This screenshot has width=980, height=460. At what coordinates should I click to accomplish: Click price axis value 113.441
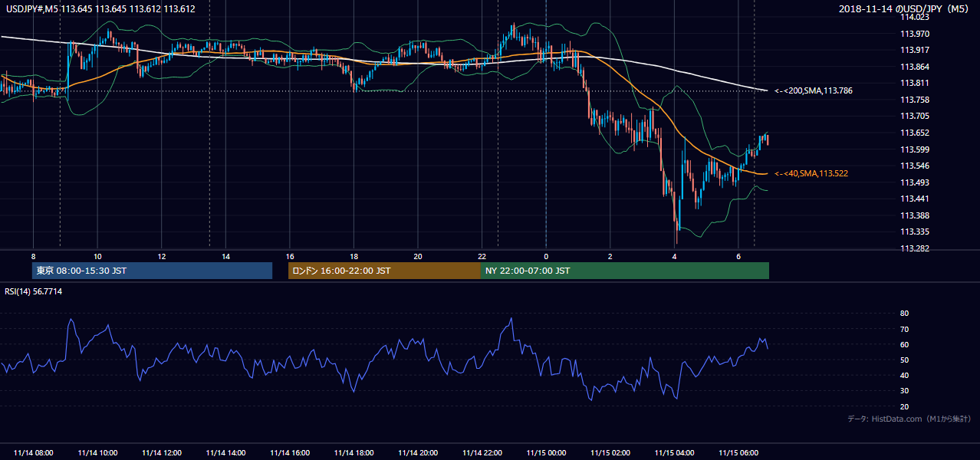point(916,199)
